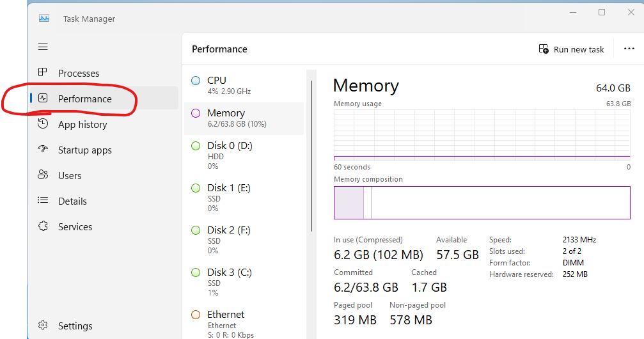
Task: Click the Performance pulse icon
Action: (x=43, y=98)
